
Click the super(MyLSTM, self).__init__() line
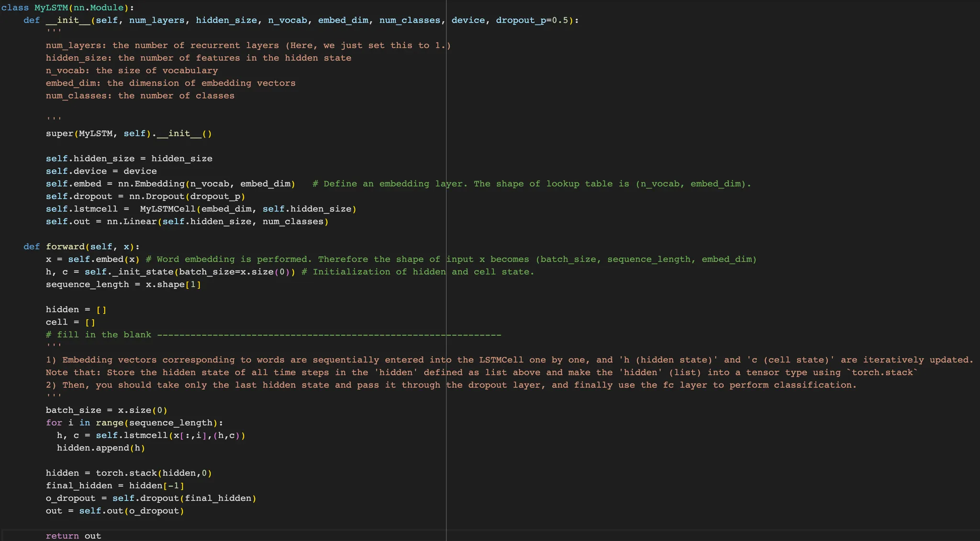[x=128, y=134]
